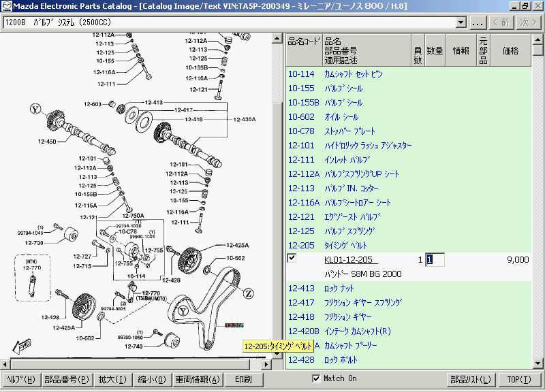
Task: Uncheck the KL01-12-205 part checkbox
Action: click(292, 259)
